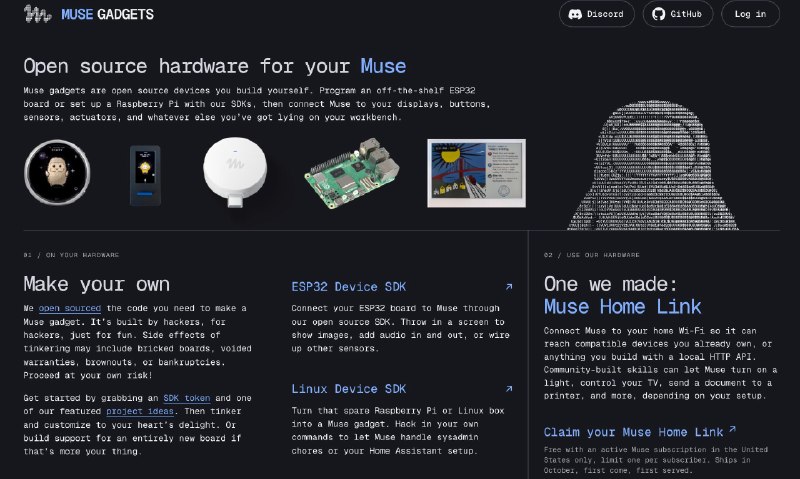The image size is (800, 479).
Task: Click the 'Muse Home Link' heading
Action: (x=622, y=307)
